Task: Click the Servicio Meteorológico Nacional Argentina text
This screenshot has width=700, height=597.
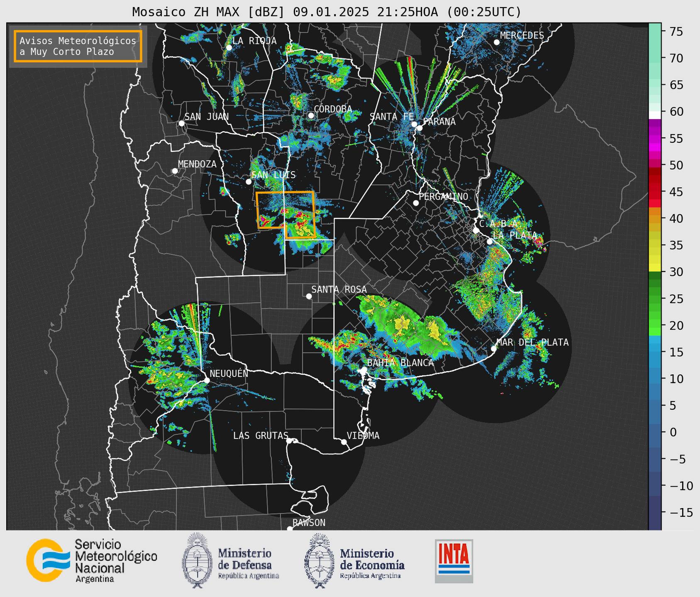Action: coord(116,561)
